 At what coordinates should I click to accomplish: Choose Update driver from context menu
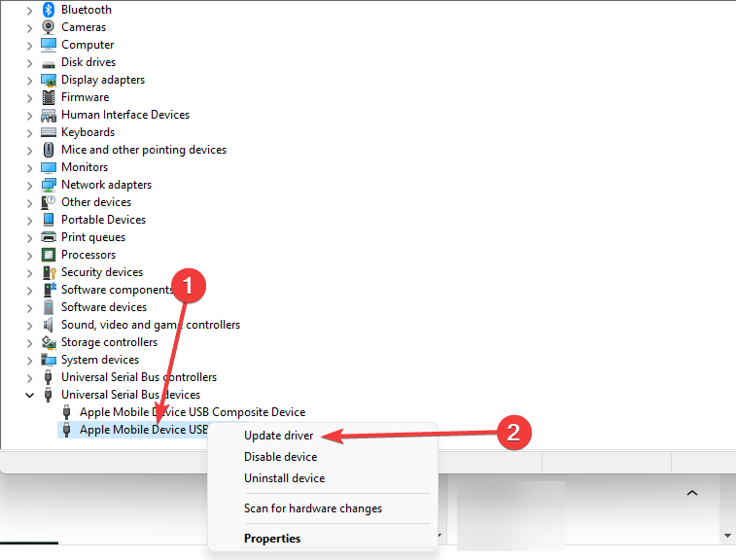(278, 436)
